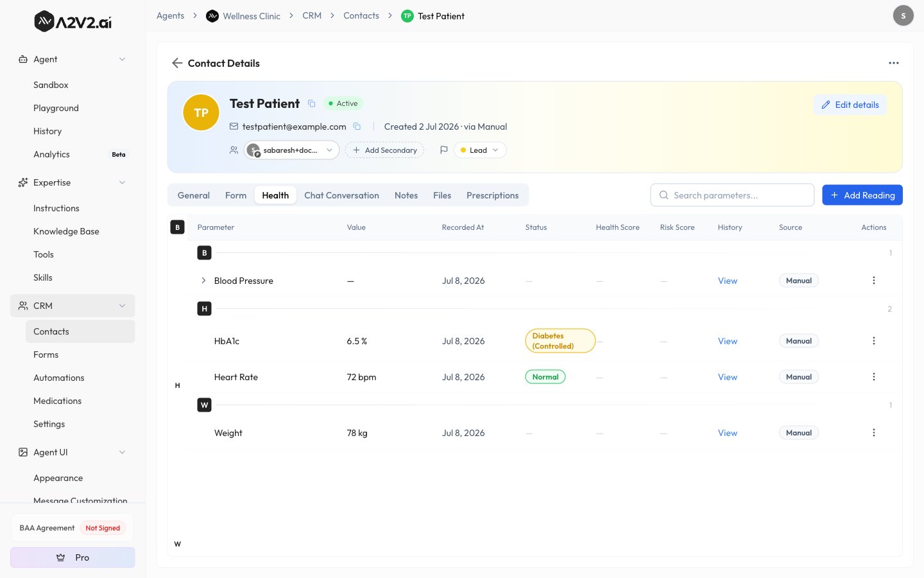Copy the testpatient@example.com email address
The width and height of the screenshot is (924, 578).
(x=357, y=127)
